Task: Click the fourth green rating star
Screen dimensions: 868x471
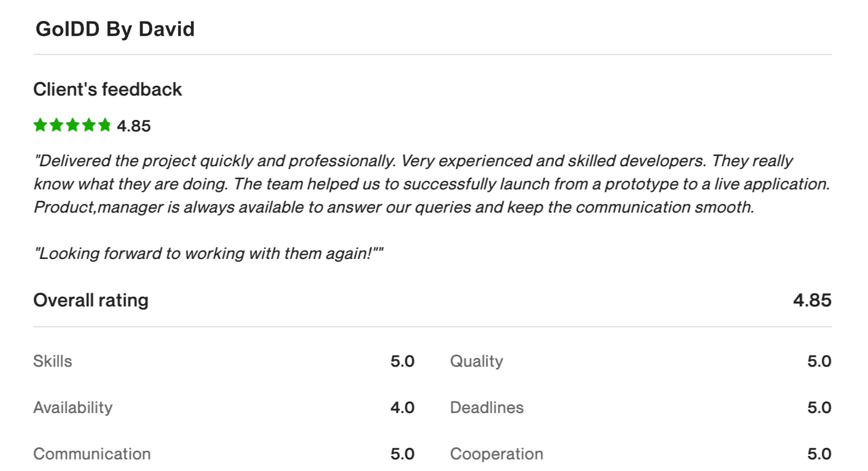Action: tap(89, 125)
